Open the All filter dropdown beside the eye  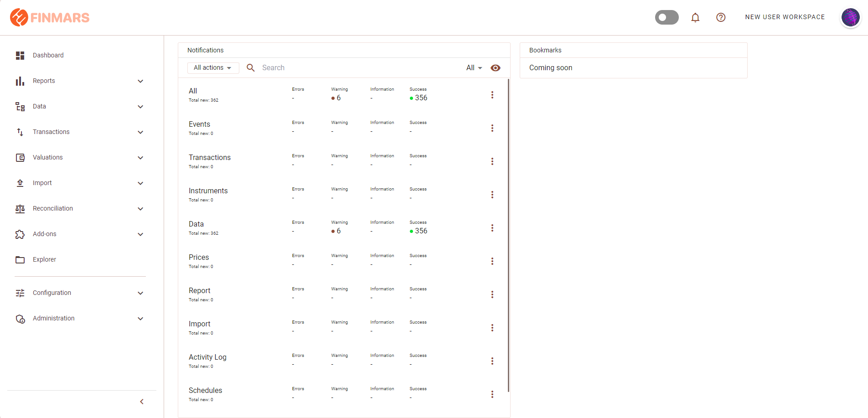474,68
